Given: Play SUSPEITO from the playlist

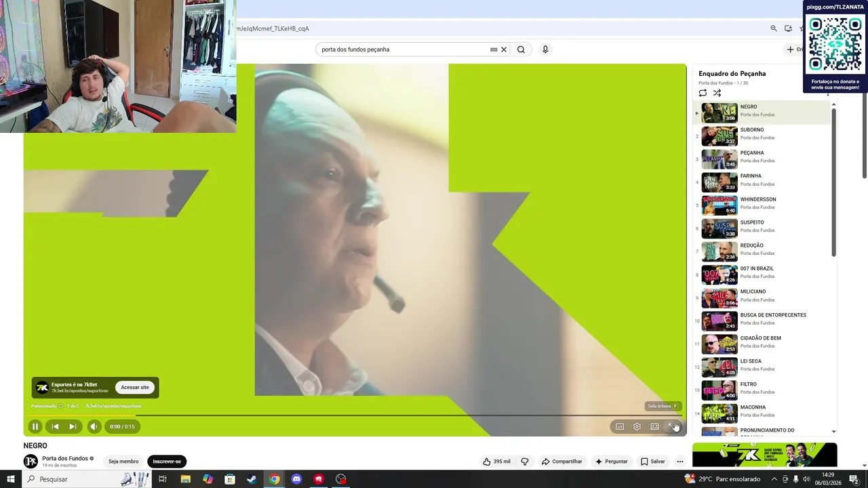Looking at the screenshot, I should coord(762,228).
